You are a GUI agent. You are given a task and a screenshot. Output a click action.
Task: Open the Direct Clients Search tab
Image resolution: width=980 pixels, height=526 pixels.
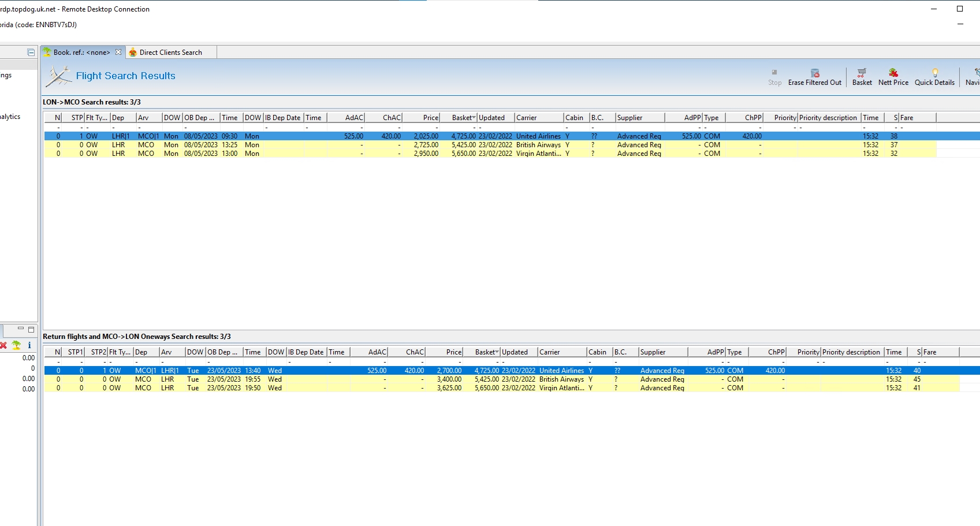coord(171,53)
